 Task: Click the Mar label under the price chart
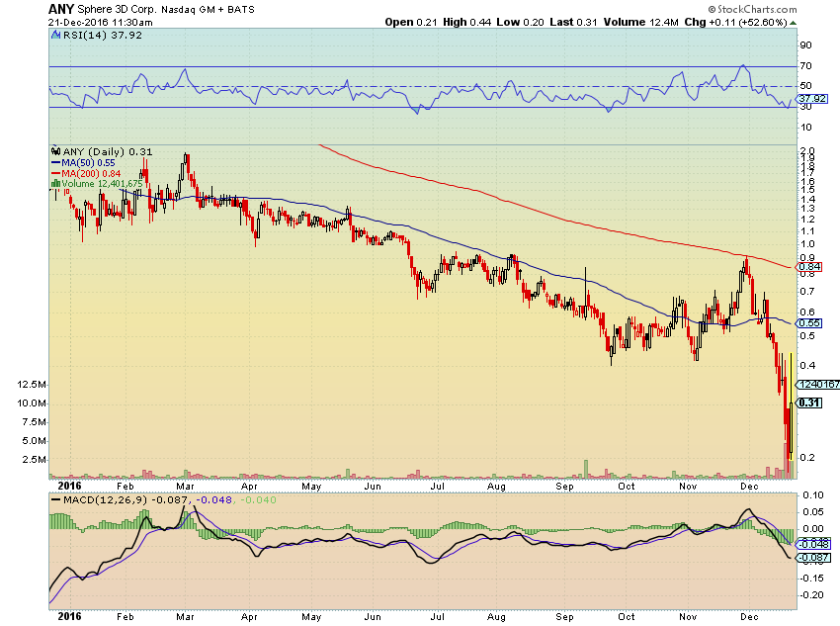(x=186, y=487)
